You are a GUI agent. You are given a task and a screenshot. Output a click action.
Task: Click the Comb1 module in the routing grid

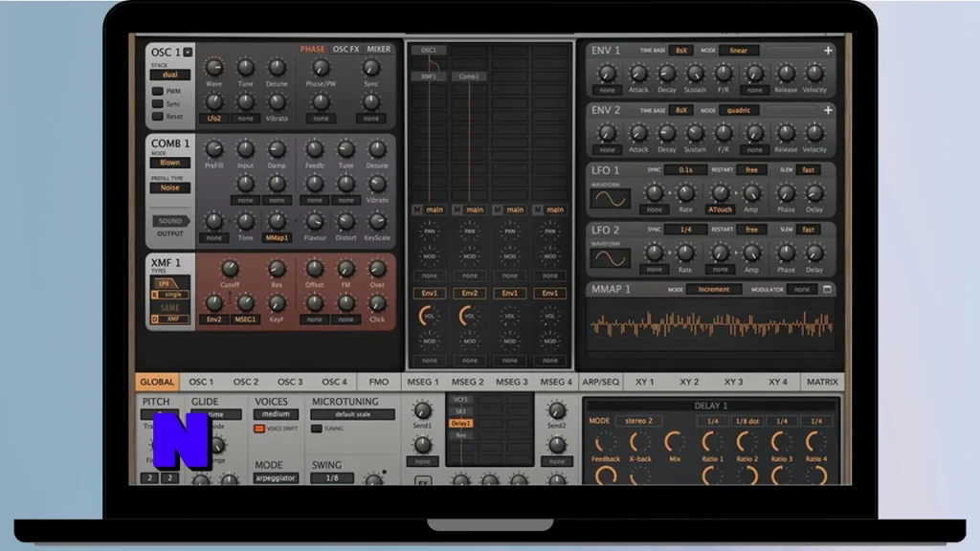(x=469, y=77)
